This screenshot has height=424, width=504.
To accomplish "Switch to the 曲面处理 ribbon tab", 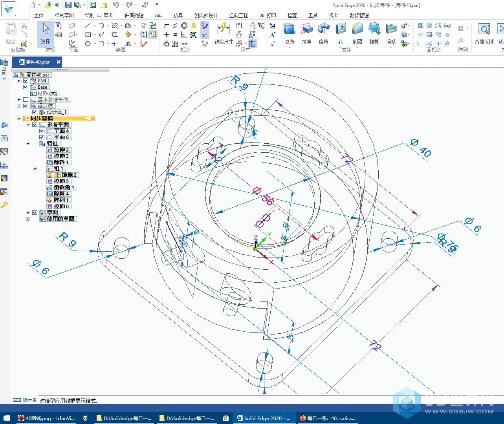I will [x=134, y=15].
